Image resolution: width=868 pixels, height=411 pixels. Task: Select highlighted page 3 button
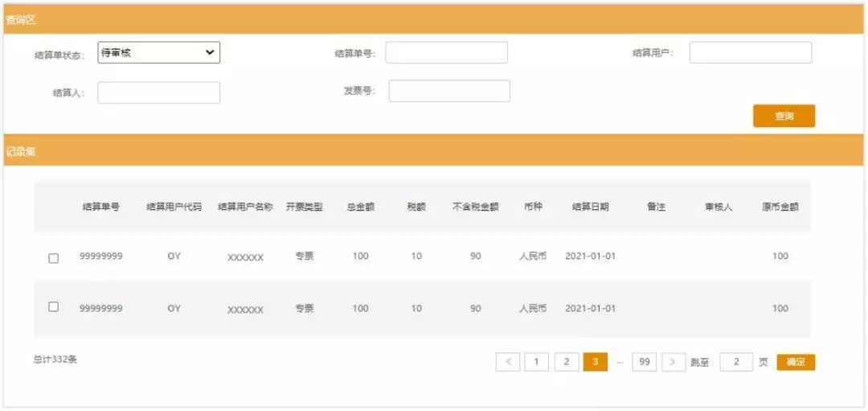click(595, 362)
